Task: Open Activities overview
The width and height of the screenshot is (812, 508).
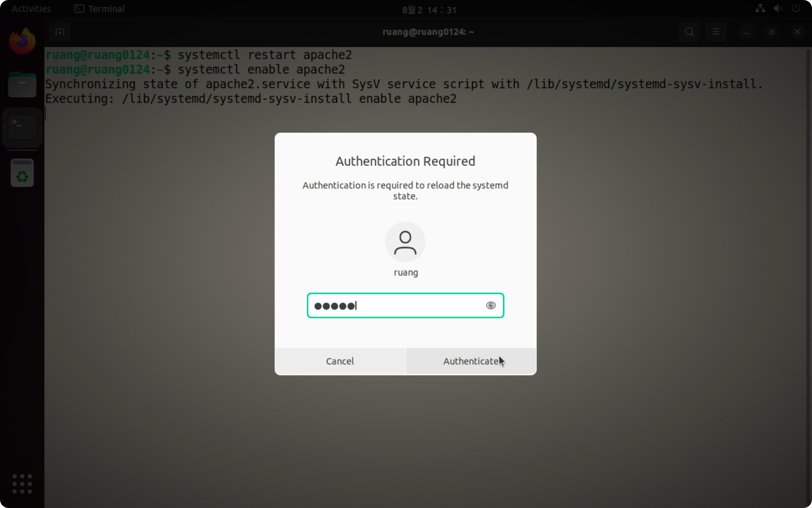Action: coord(31,9)
